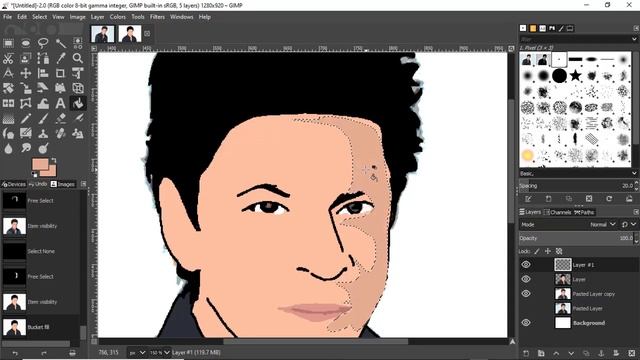Select the Heal bandage tool
Image resolution: width=640 pixels, height=360 pixels.
click(60, 133)
